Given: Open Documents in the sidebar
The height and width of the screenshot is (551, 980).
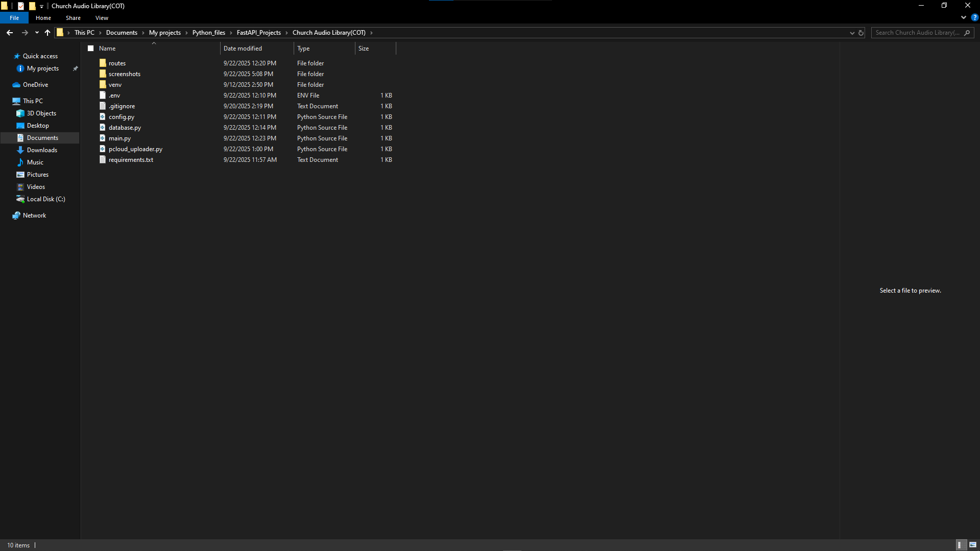Looking at the screenshot, I should coord(42,138).
